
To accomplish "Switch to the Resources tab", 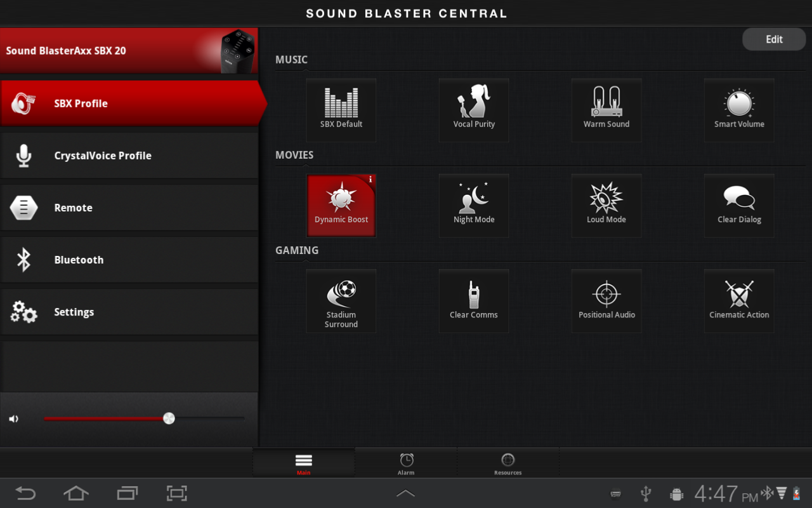I will (x=508, y=463).
